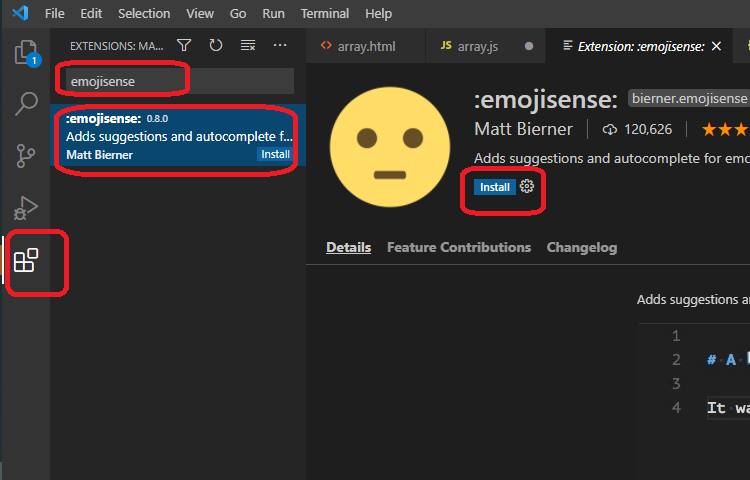
Task: Click the Matt Bierner publisher link
Action: tap(523, 129)
